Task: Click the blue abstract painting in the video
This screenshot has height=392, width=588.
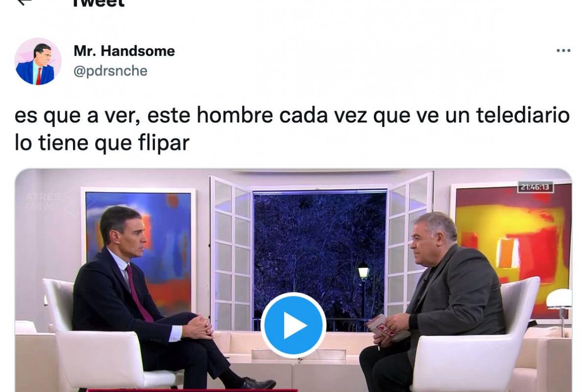Action: coord(138,245)
